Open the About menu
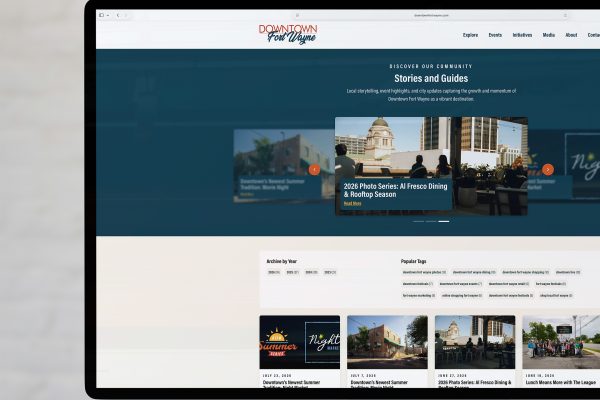Screen dimensions: 600x400 click(571, 35)
